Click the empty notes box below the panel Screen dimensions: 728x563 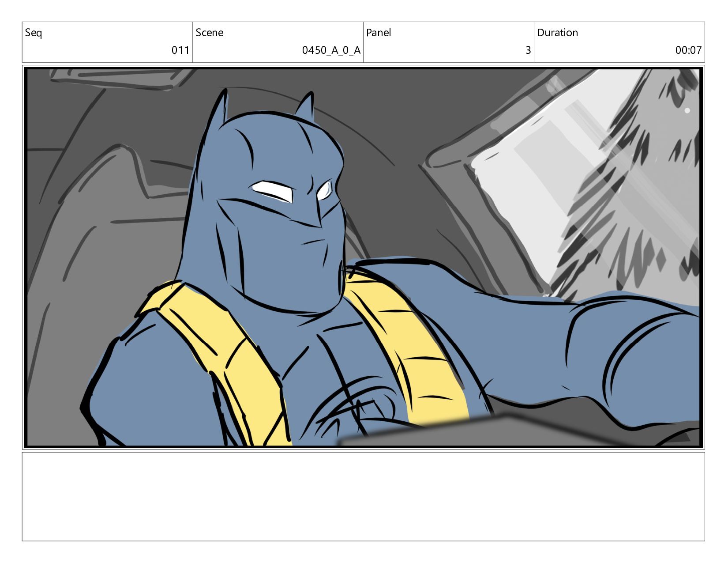pyautogui.click(x=363, y=496)
